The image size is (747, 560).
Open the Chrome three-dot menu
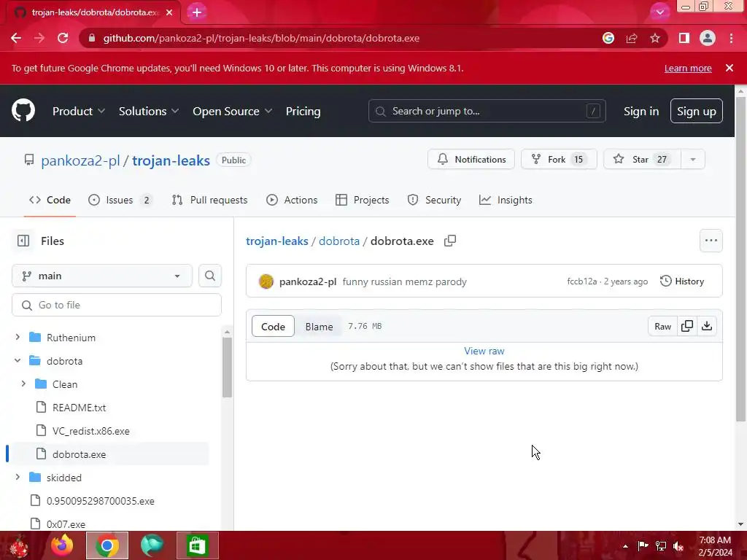coord(731,38)
